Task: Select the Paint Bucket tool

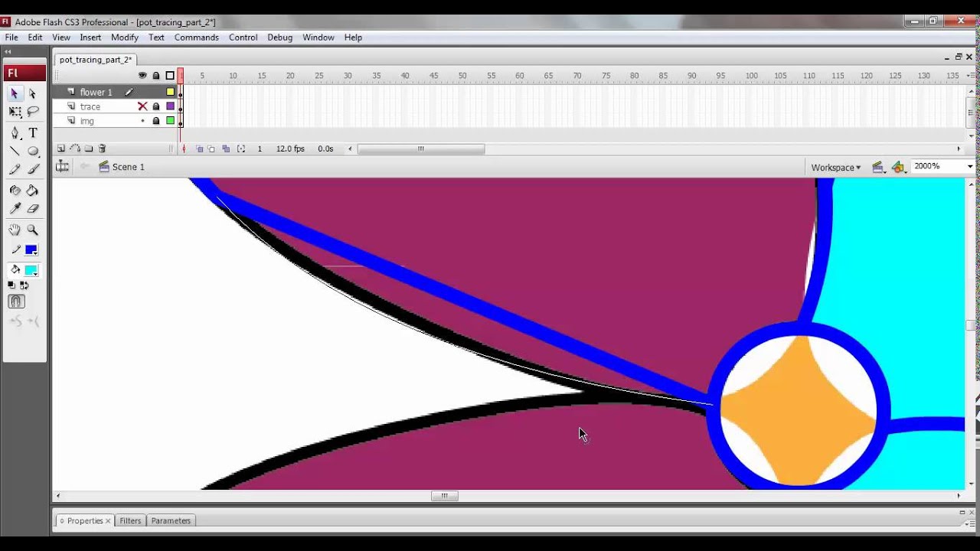Action: 33,190
